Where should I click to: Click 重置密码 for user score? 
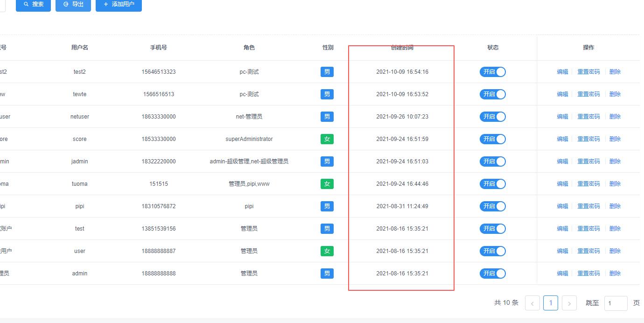tap(588, 139)
